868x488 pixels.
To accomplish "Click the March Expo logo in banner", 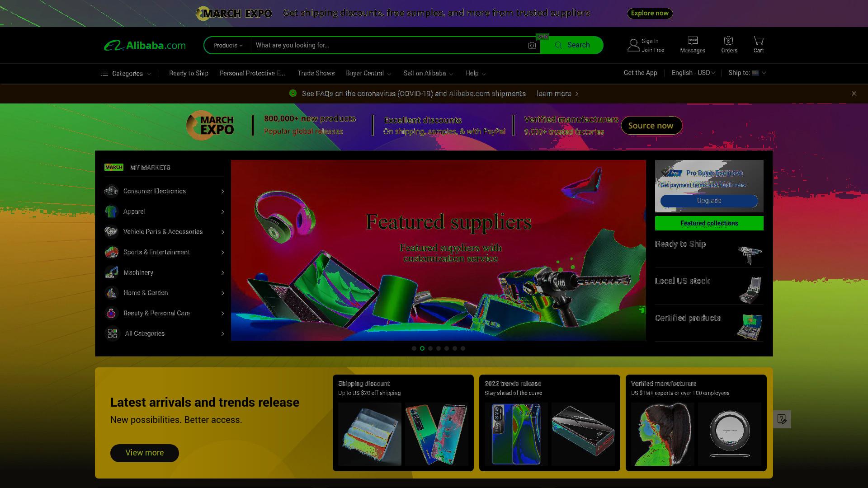I will [211, 125].
